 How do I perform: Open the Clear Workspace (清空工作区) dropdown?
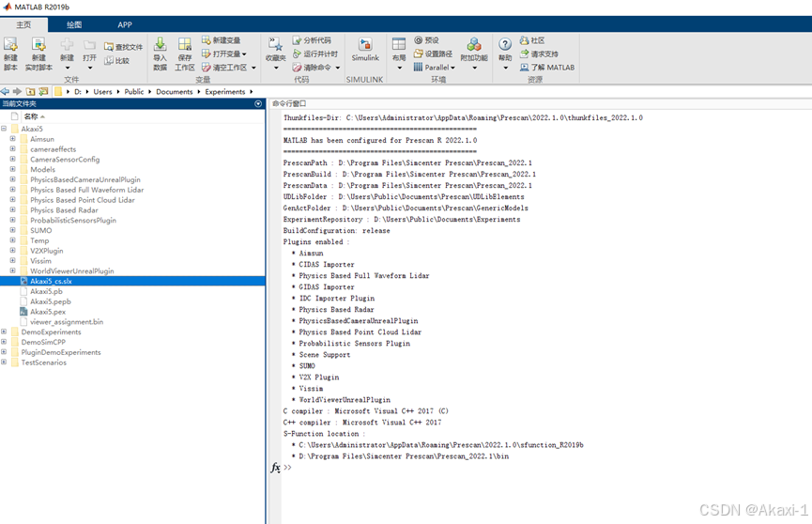point(229,68)
